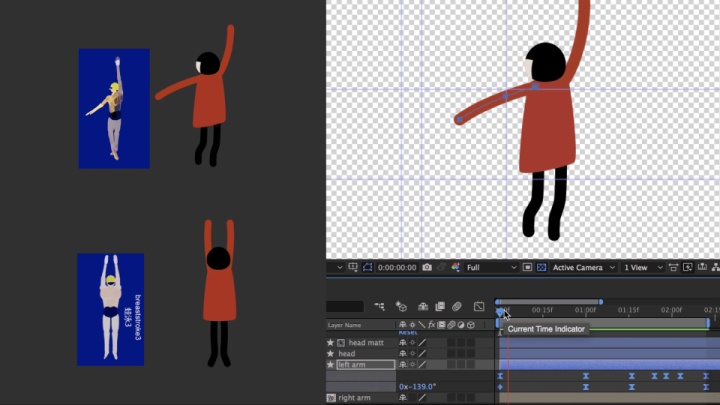Click the 01:00f mark on time ruler

point(585,310)
